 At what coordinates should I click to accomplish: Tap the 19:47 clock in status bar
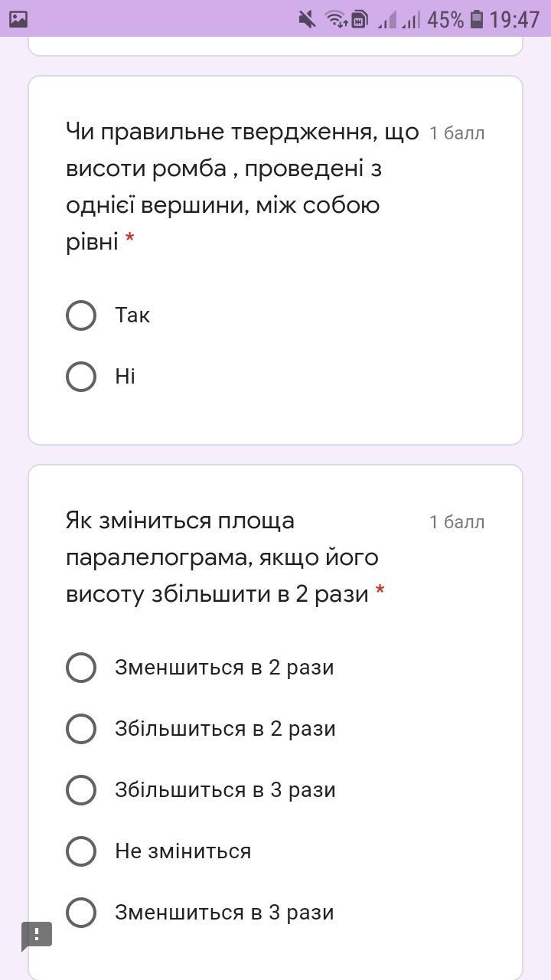515,19
